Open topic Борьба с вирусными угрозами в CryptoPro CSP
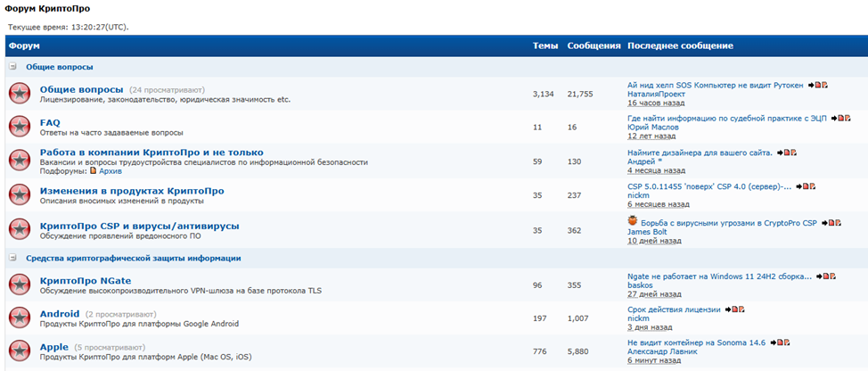This screenshot has height=371, width=868. click(728, 223)
